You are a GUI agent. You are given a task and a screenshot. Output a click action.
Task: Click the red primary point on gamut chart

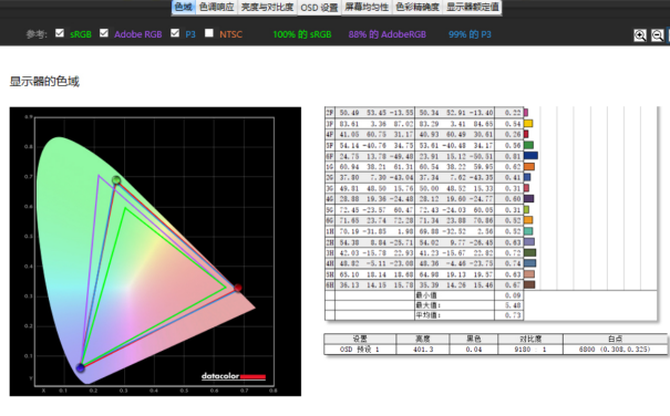[237, 289]
